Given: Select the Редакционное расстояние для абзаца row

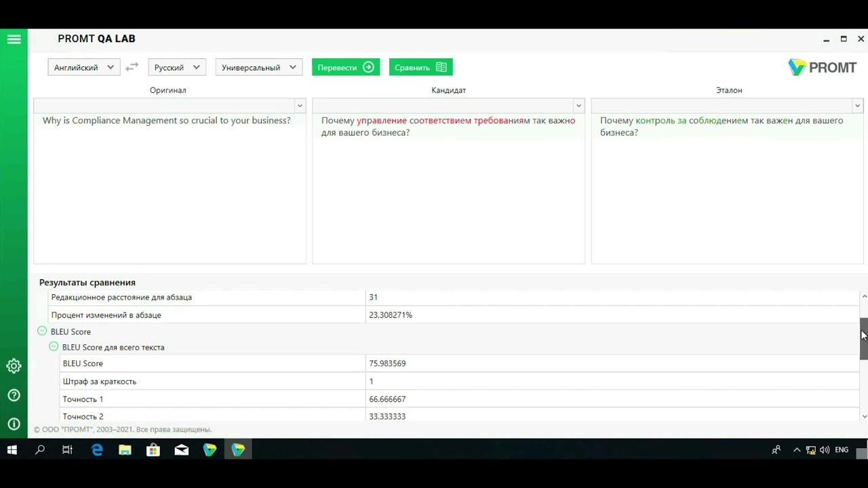Looking at the screenshot, I should click(x=454, y=297).
